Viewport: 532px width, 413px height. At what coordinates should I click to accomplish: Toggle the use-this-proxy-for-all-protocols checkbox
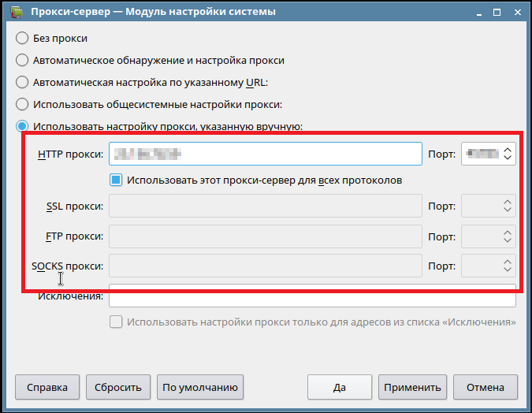click(116, 180)
